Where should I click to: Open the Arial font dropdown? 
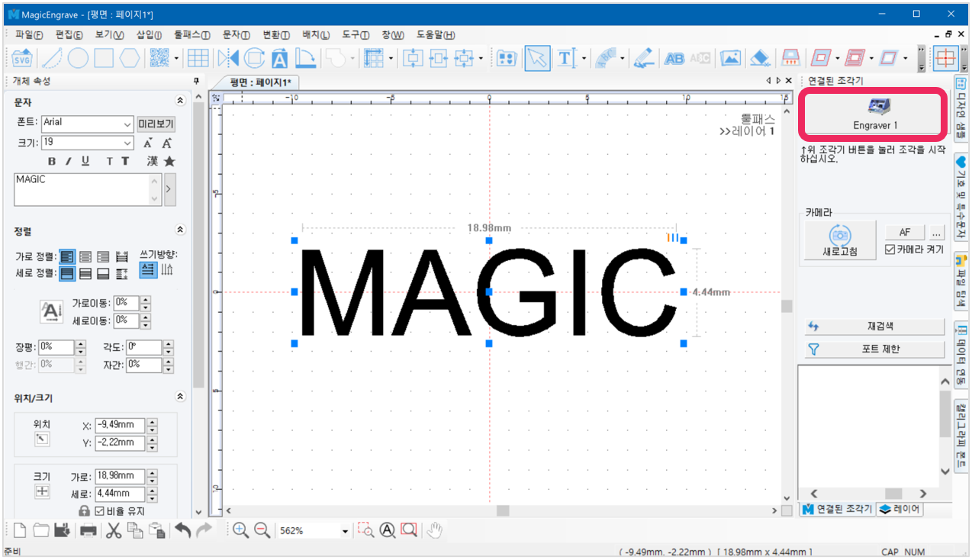tap(127, 124)
